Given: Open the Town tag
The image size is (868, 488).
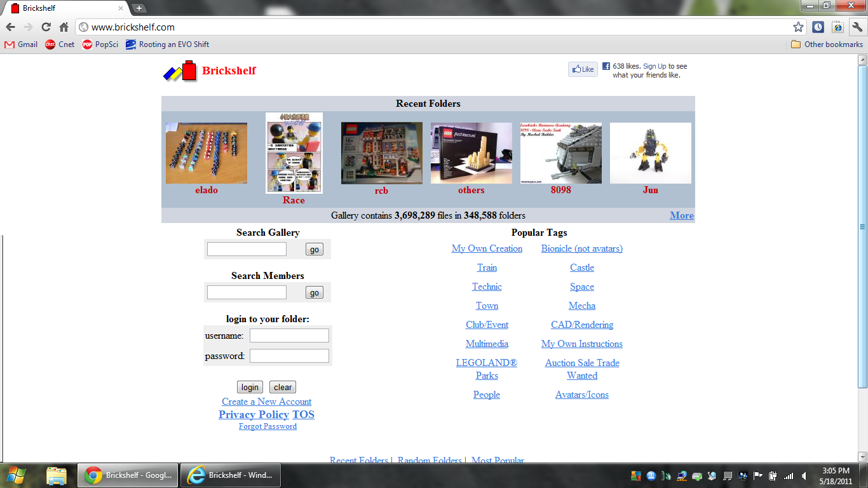Looking at the screenshot, I should pyautogui.click(x=487, y=306).
